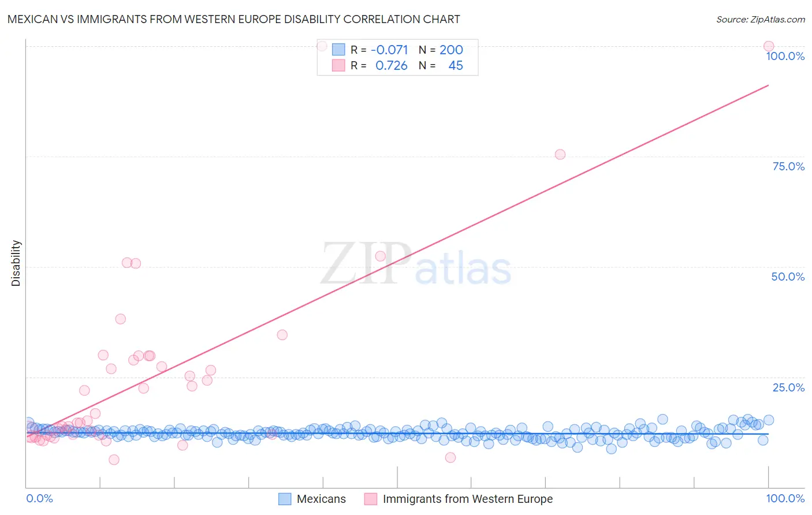Open the Source: ZipAtlas.com link
The width and height of the screenshot is (812, 515).
click(761, 19)
